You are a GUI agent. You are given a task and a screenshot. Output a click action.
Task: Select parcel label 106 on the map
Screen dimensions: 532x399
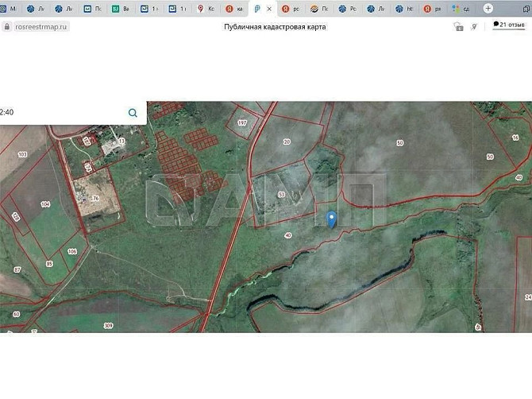click(72, 251)
